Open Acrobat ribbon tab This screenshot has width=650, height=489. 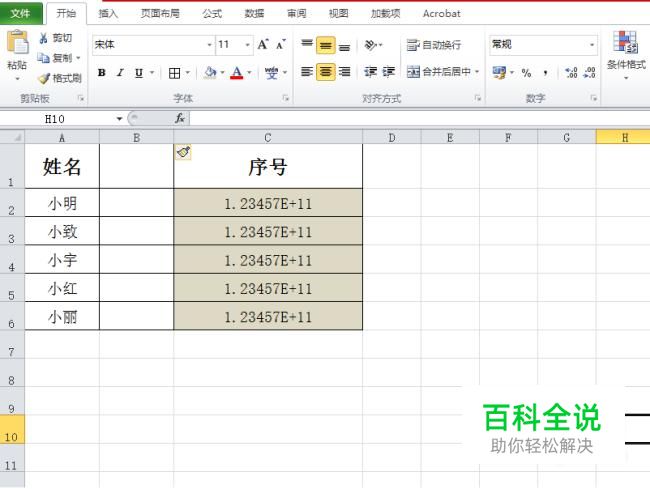[x=441, y=13]
